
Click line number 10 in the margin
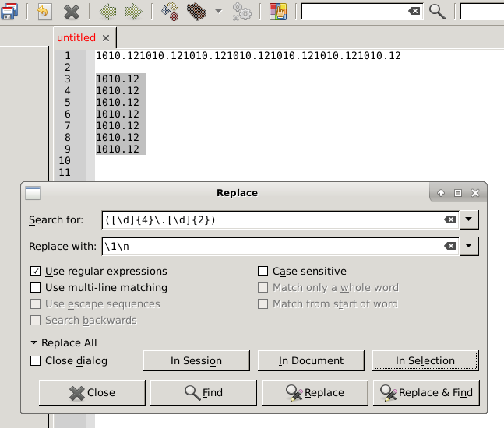[x=65, y=161]
